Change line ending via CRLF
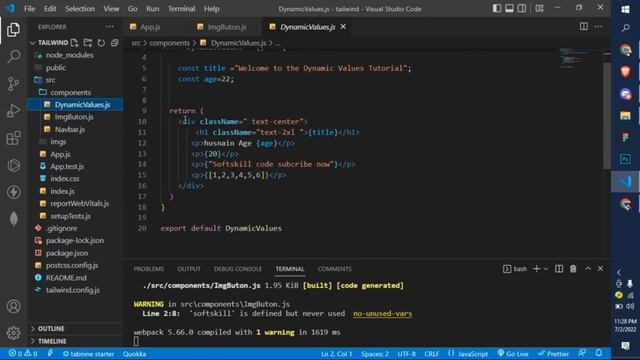Screen dimensions: 640x360 point(431,353)
